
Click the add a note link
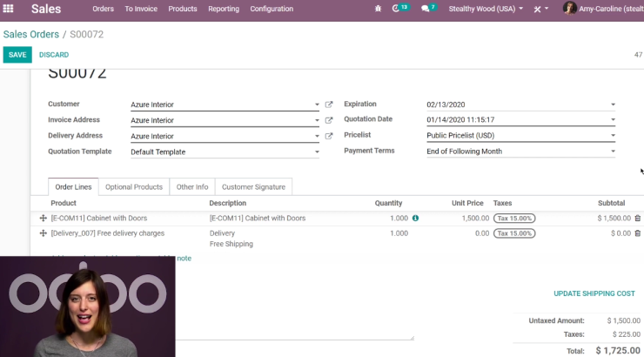(184, 259)
